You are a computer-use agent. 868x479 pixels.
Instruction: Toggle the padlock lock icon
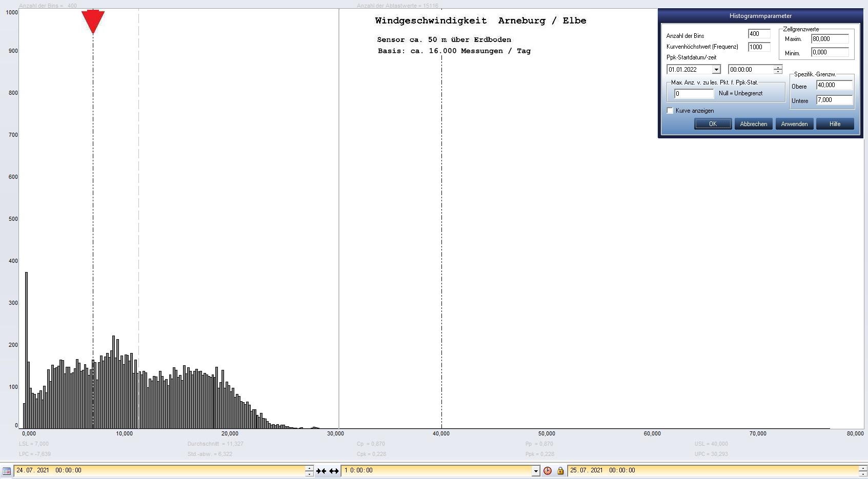tap(560, 471)
